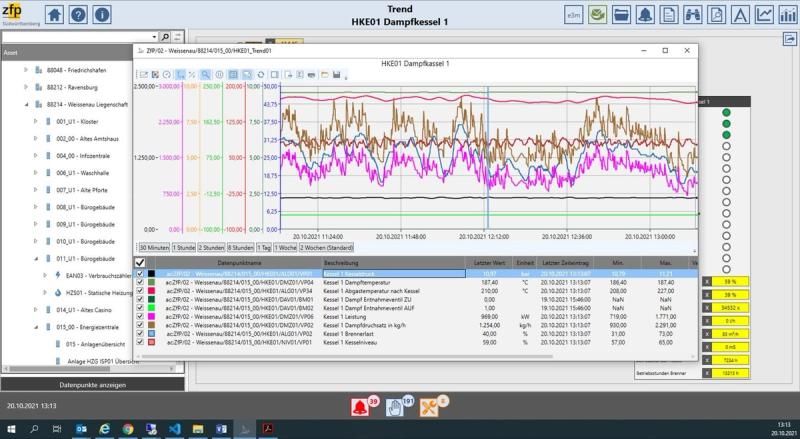Select 015 - Anlagenübersicht tree item
Image resolution: width=800 pixels, height=439 pixels.
95,345
